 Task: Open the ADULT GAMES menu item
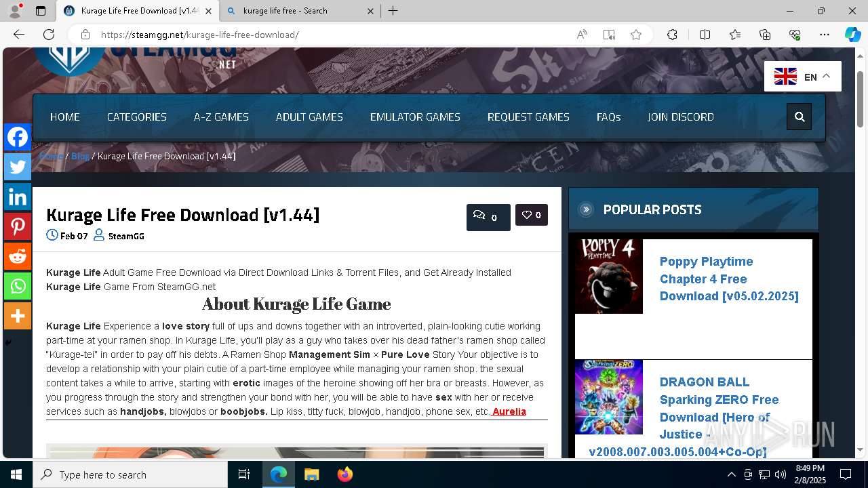(x=309, y=117)
